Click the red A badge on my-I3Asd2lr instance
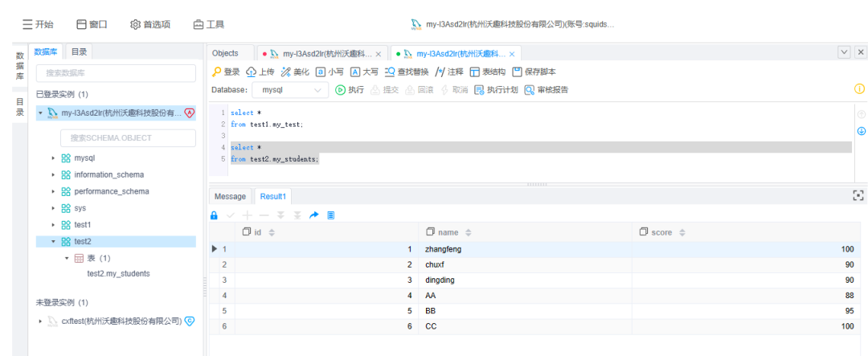 190,113
